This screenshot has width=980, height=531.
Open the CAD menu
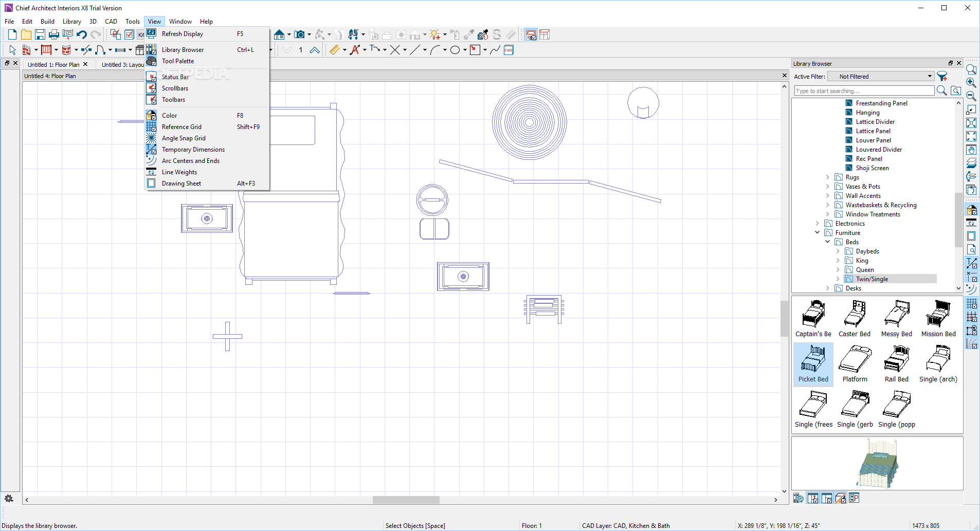click(111, 22)
